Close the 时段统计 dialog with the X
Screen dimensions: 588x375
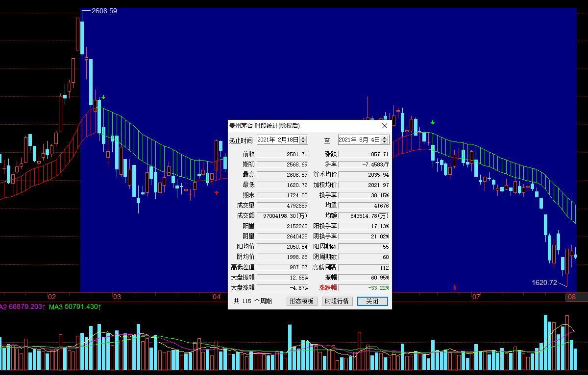[385, 126]
